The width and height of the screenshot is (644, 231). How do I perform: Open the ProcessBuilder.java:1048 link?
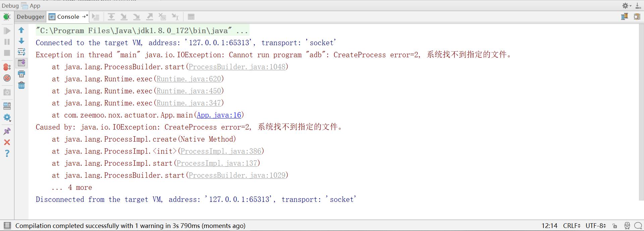[237, 67]
